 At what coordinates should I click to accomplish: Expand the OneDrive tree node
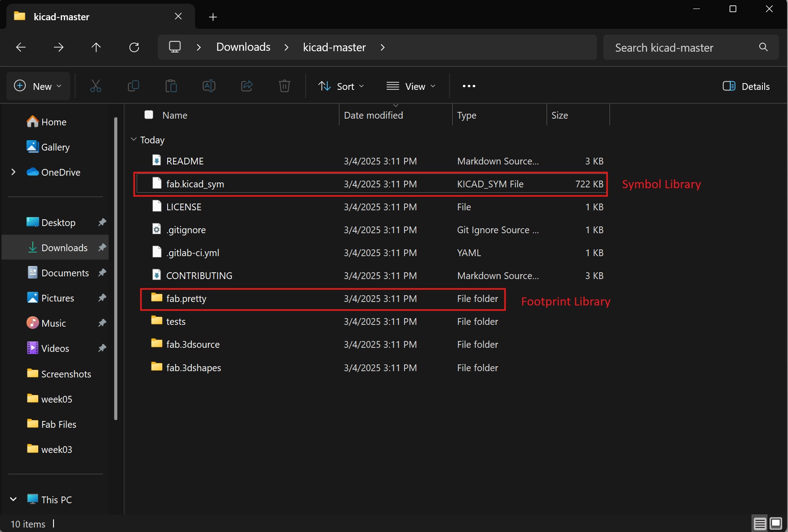[x=13, y=172]
